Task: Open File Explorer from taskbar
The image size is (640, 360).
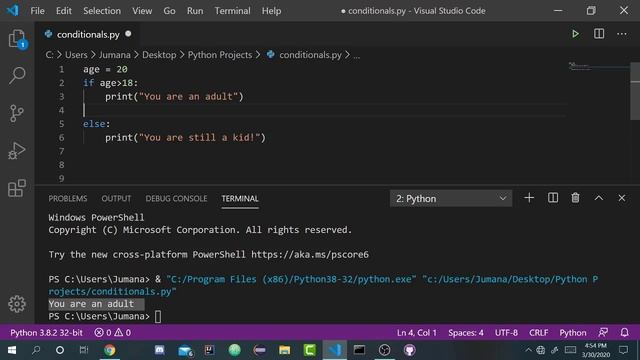Action: click(284, 350)
